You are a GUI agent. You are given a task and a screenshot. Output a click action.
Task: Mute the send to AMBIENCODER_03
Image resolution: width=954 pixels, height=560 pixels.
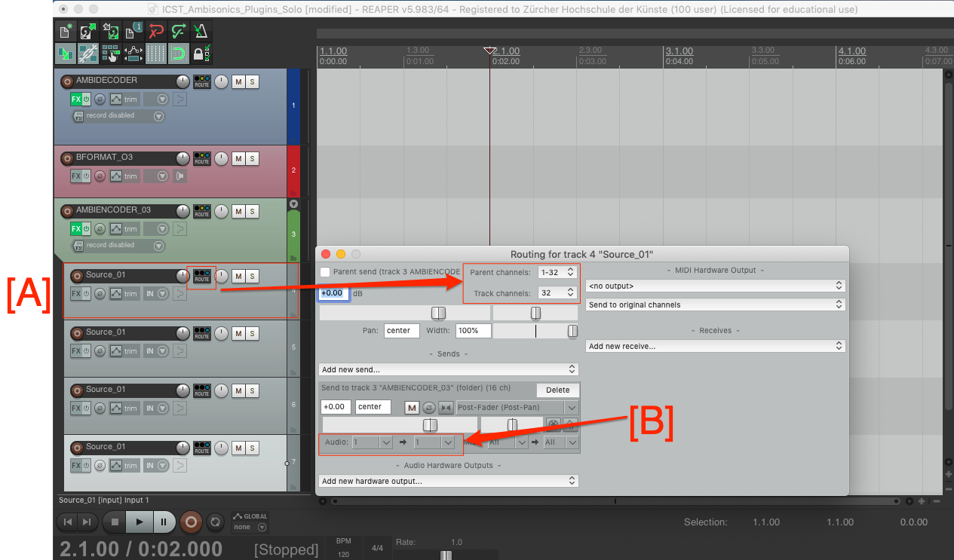(412, 408)
